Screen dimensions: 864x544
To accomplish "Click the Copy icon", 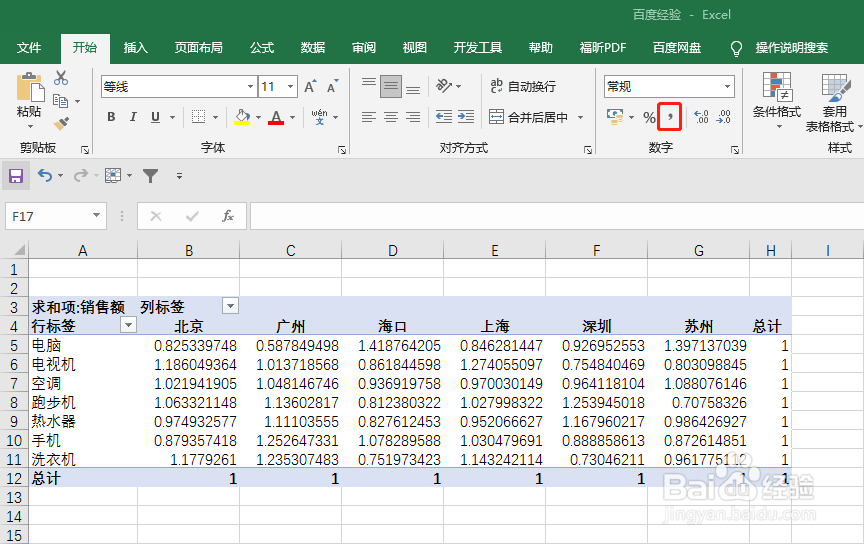I will click(60, 101).
